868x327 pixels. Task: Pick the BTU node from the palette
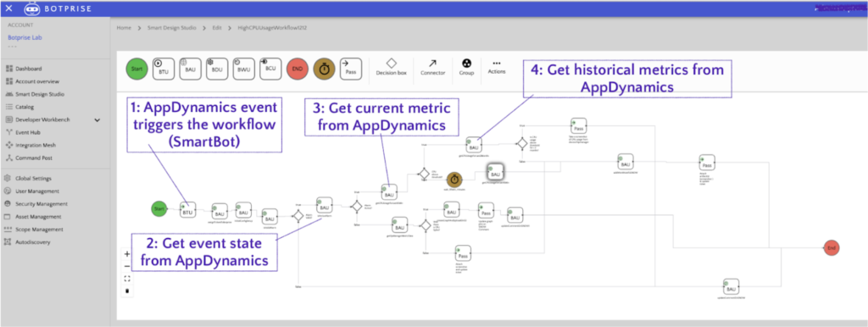(x=164, y=69)
